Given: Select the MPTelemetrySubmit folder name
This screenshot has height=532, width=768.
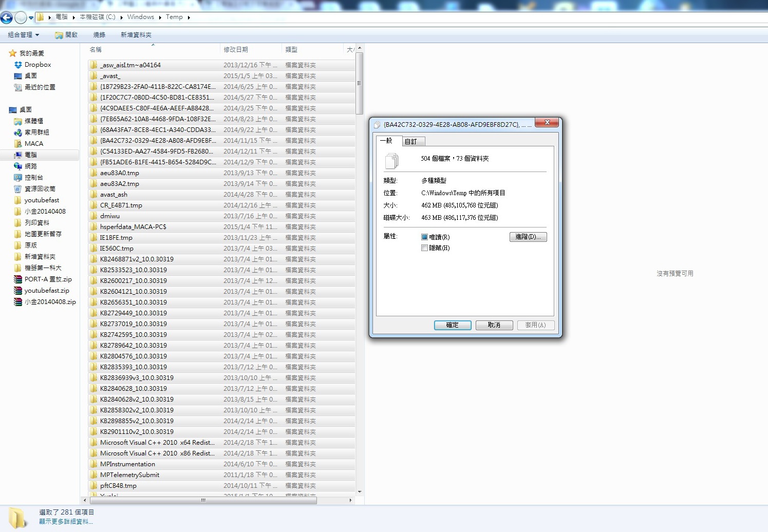Looking at the screenshot, I should (129, 475).
